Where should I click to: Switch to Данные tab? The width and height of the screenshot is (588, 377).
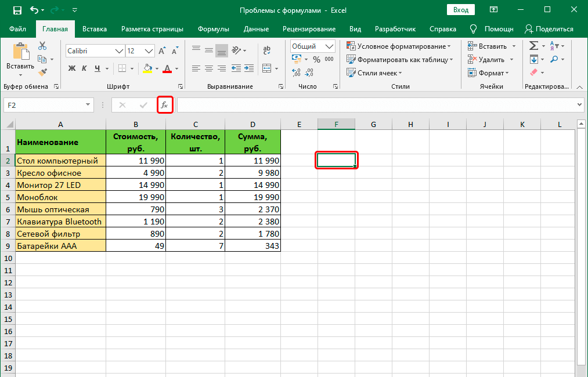click(x=256, y=29)
